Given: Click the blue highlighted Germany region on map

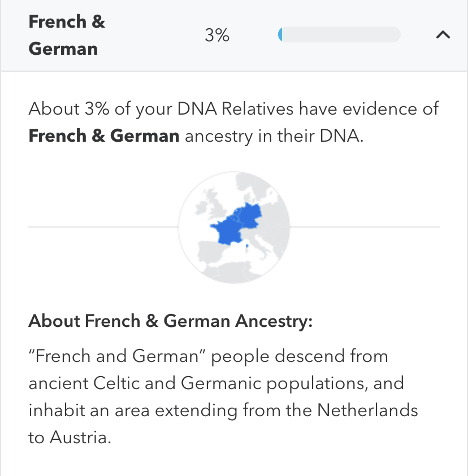Looking at the screenshot, I should pyautogui.click(x=250, y=215).
